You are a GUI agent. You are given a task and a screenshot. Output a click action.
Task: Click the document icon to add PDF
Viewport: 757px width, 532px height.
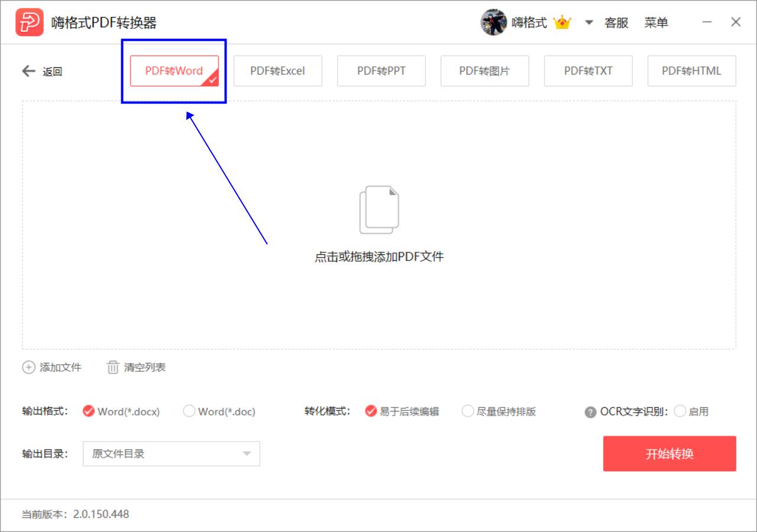point(379,210)
